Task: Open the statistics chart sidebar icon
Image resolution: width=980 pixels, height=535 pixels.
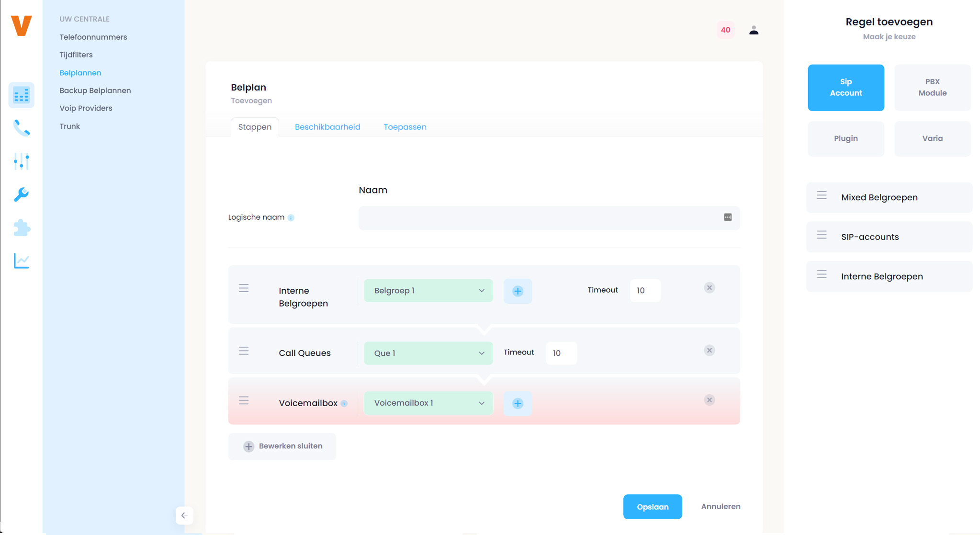Action: [22, 261]
